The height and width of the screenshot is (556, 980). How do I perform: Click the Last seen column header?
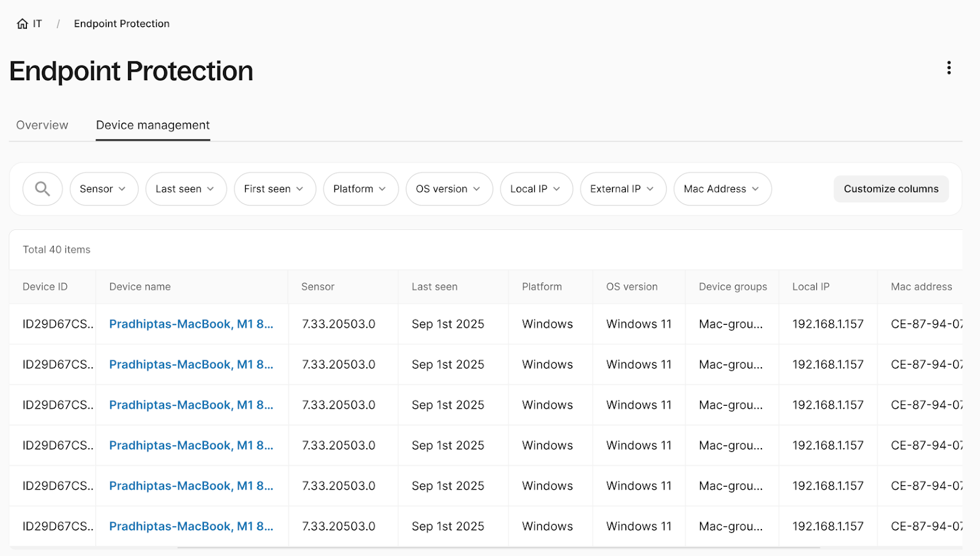click(434, 287)
